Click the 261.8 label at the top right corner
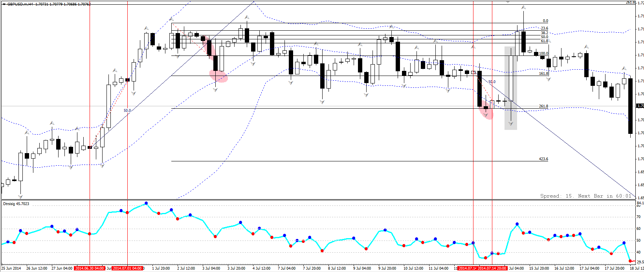Viewport: 644px width, 272px height. point(630,2)
